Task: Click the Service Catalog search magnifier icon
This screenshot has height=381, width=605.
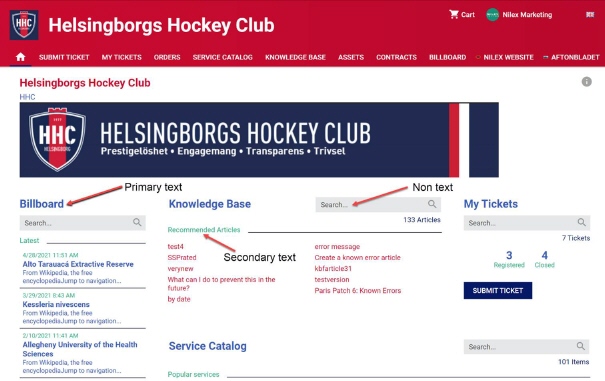Action: [x=581, y=346]
